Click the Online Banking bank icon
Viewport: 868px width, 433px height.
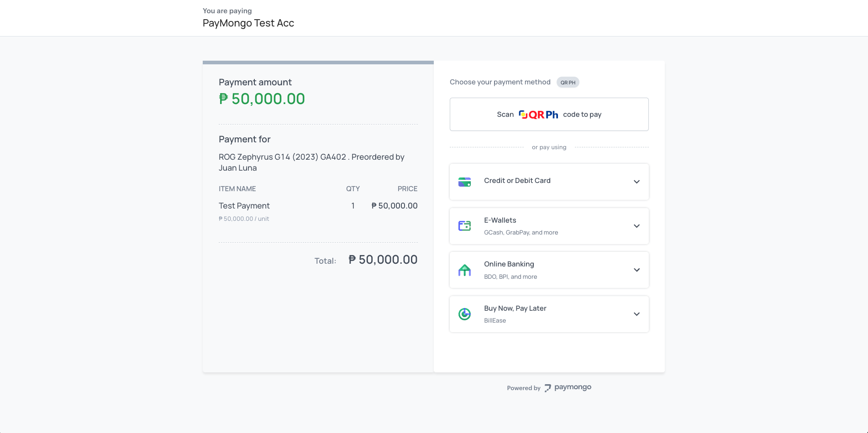coord(464,270)
